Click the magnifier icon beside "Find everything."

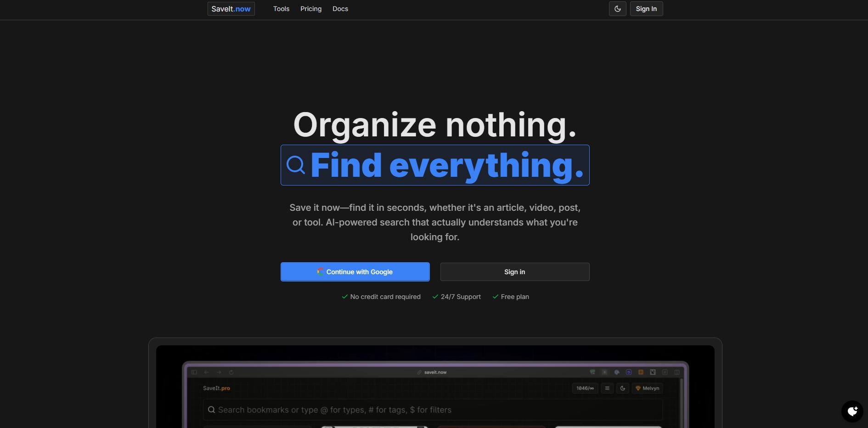(x=296, y=165)
